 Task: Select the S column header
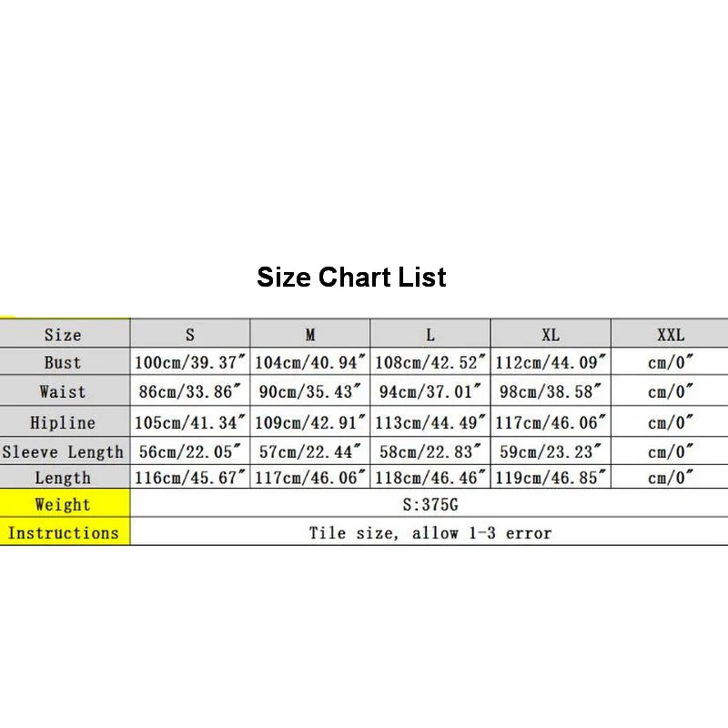[190, 333]
